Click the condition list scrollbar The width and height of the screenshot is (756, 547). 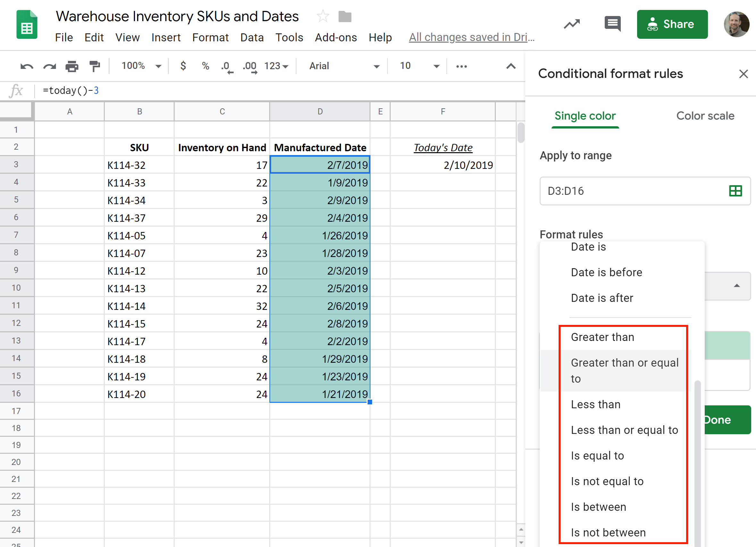coord(697,463)
